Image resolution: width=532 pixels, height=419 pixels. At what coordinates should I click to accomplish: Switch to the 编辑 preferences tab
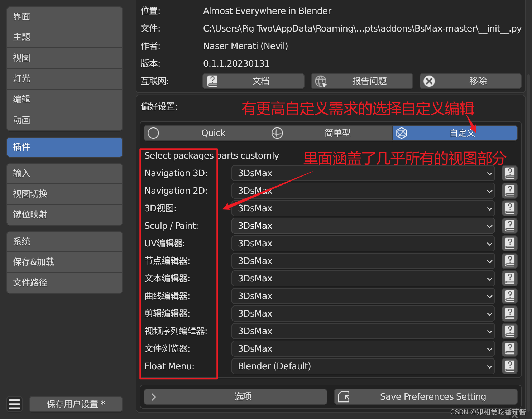pyautogui.click(x=64, y=99)
